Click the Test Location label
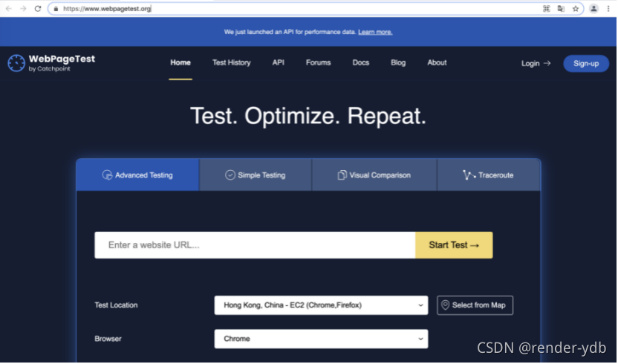618x364 pixels. pyautogui.click(x=117, y=305)
